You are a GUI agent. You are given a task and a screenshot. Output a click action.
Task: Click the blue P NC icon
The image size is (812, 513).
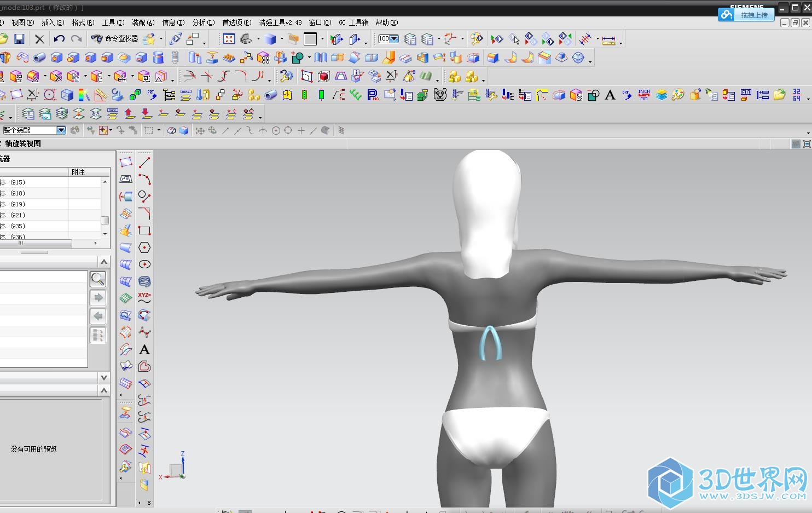pos(373,95)
